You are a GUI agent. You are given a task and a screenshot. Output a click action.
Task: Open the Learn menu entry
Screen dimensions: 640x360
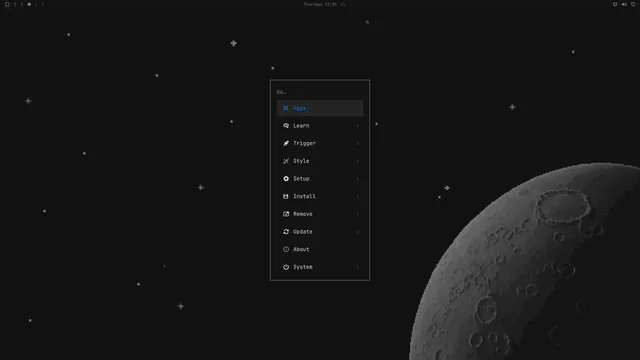coord(320,126)
